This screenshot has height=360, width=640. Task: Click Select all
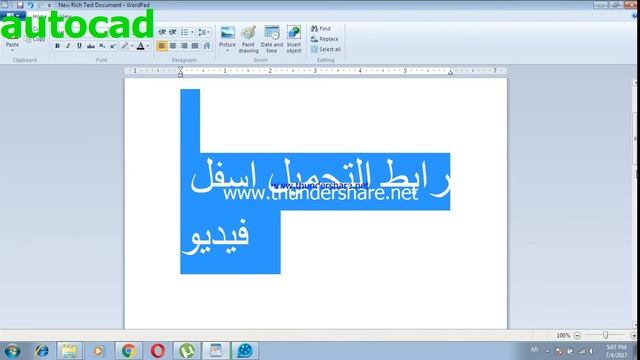coord(326,49)
